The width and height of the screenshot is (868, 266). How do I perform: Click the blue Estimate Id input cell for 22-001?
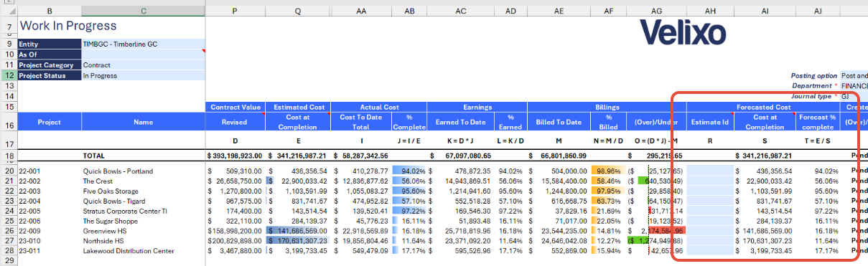point(710,171)
